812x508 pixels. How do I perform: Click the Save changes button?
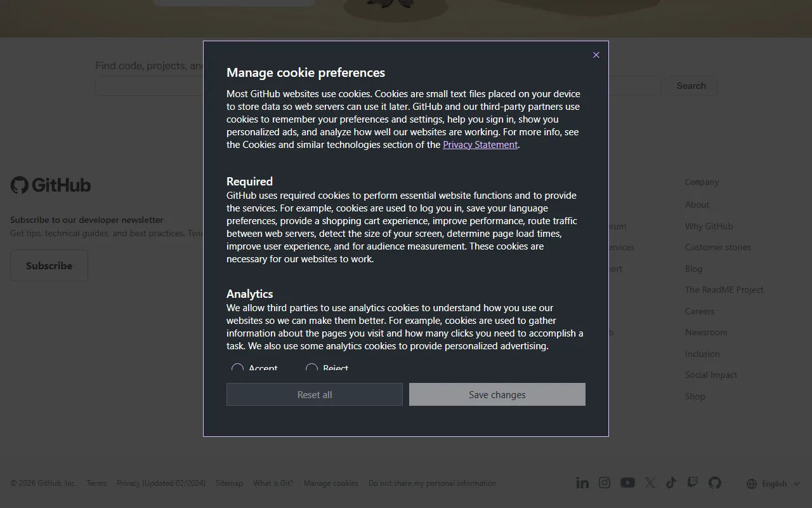[x=497, y=394]
